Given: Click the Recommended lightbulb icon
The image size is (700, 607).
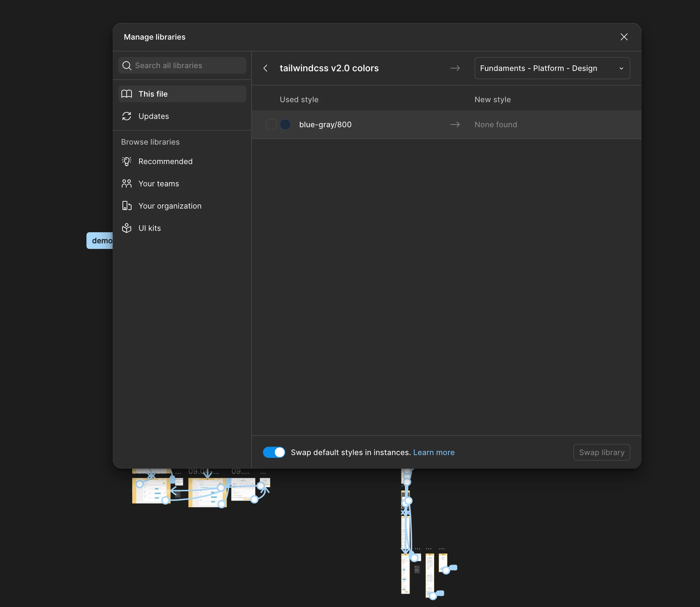Looking at the screenshot, I should 127,161.
